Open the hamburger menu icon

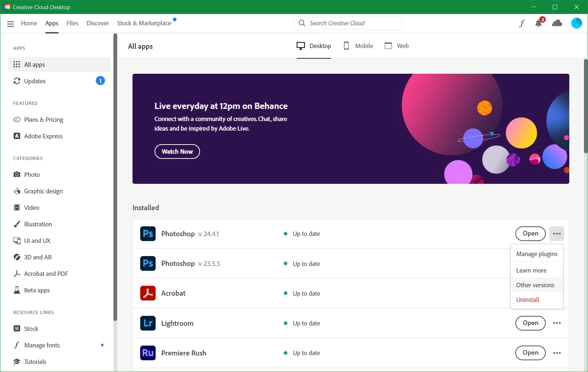coord(10,23)
